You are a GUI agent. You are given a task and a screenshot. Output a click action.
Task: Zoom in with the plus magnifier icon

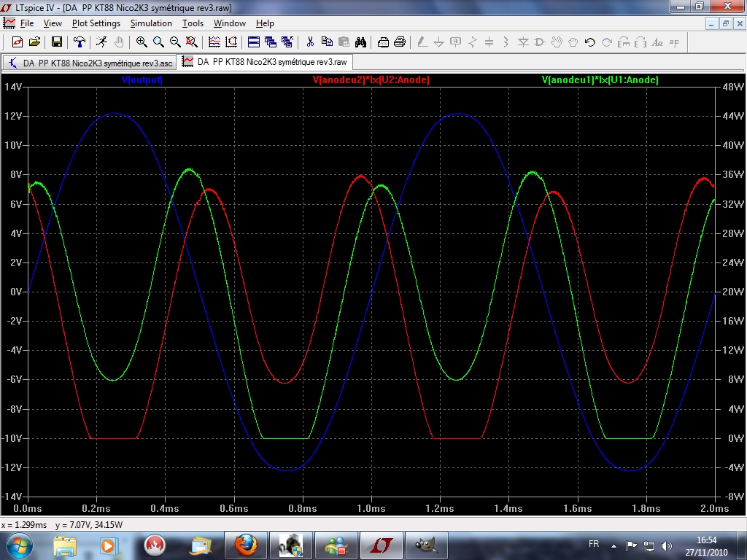coord(141,42)
